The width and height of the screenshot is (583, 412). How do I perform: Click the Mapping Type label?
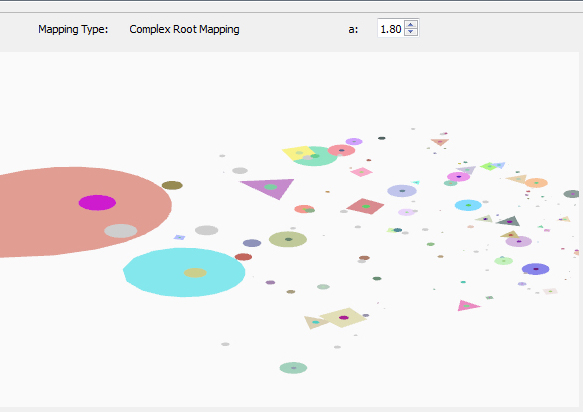click(73, 29)
